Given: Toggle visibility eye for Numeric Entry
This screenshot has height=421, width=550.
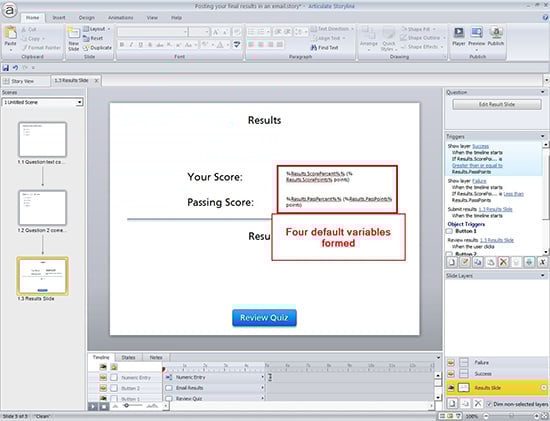Looking at the screenshot, I should 103,377.
